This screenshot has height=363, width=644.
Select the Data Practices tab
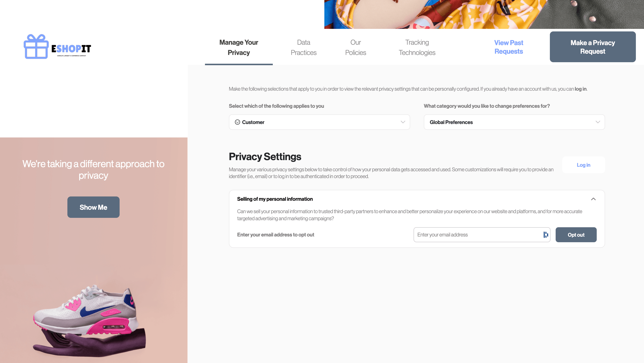coord(303,47)
